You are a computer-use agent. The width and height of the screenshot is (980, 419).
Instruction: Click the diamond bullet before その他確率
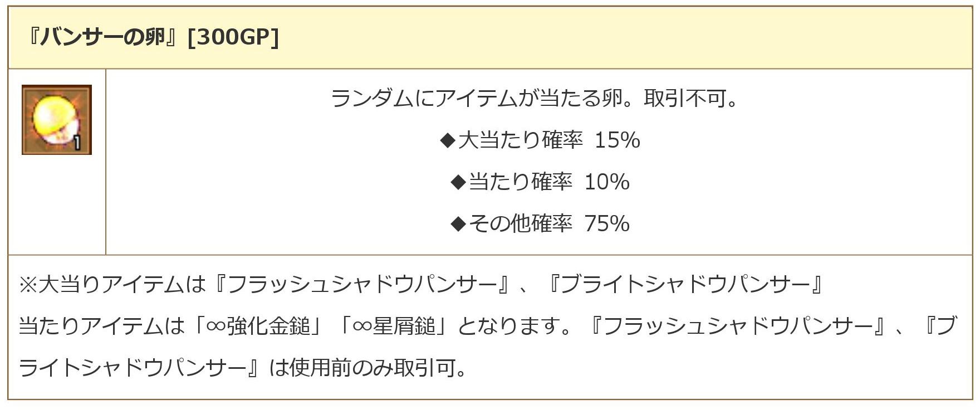coord(458,224)
